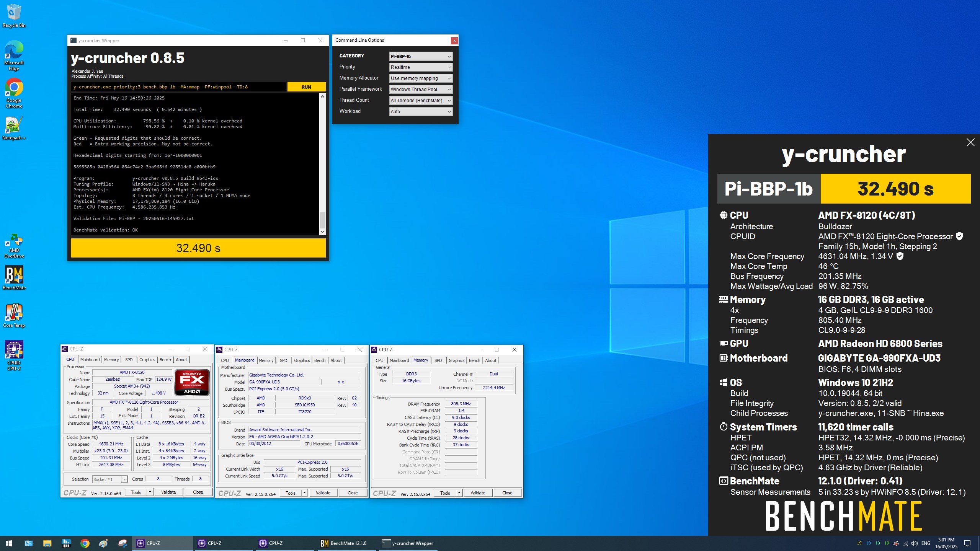
Task: Open File Explorer from the taskbar
Action: click(x=47, y=543)
